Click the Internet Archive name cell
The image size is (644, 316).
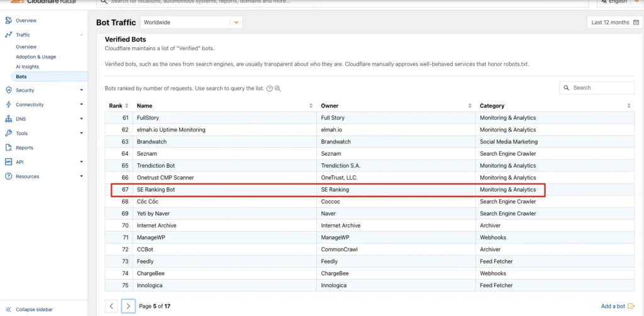click(157, 226)
